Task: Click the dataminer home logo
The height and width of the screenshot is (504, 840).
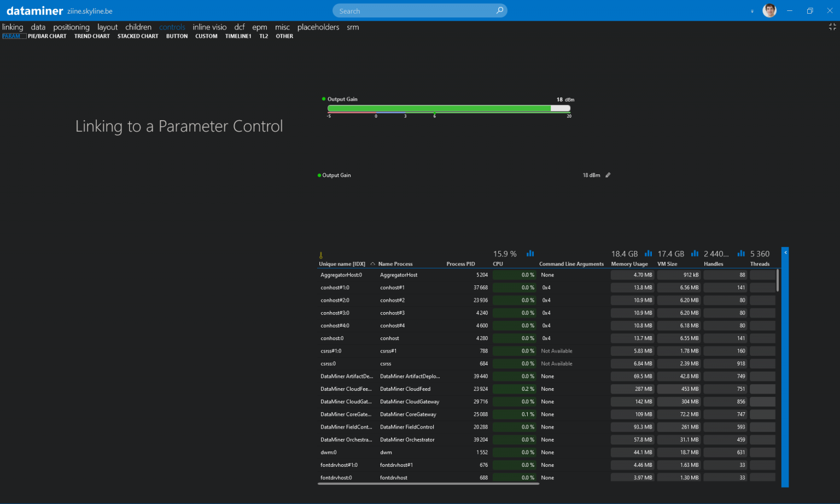Action: 34,10
